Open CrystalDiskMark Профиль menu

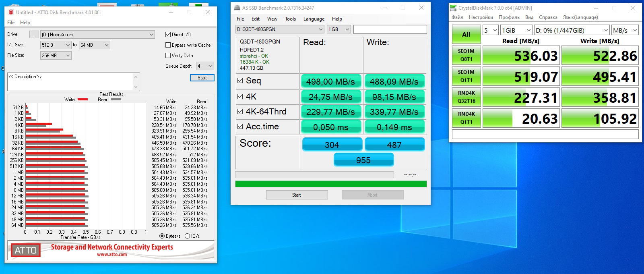[509, 17]
